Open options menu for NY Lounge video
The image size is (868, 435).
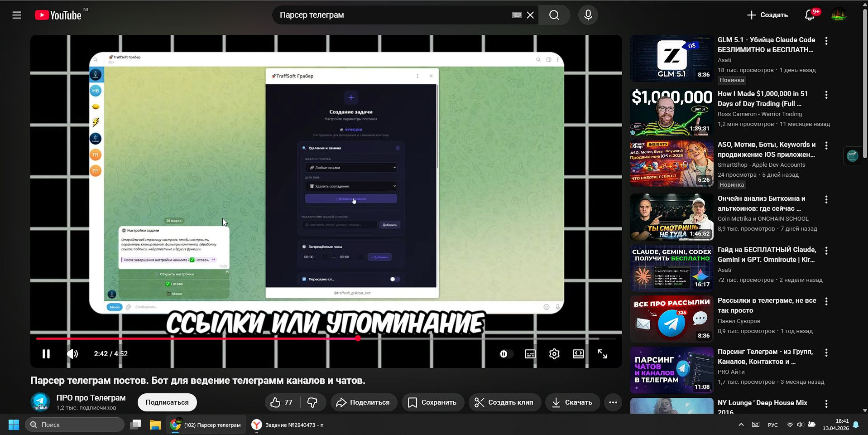826,404
